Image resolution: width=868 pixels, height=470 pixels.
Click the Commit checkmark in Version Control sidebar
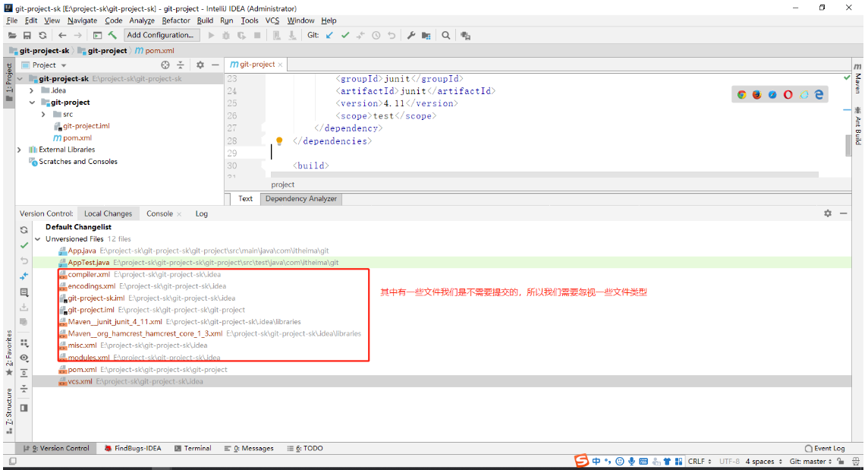(24, 245)
